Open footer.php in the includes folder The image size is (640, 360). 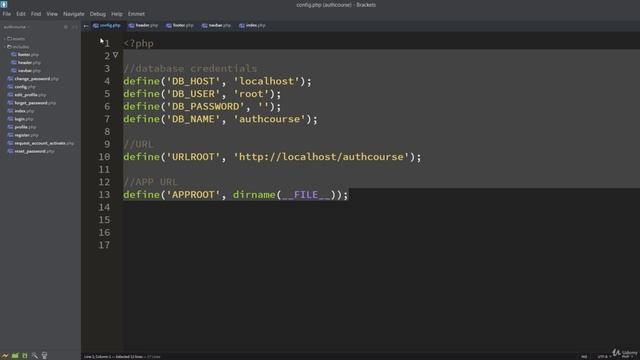point(25,55)
